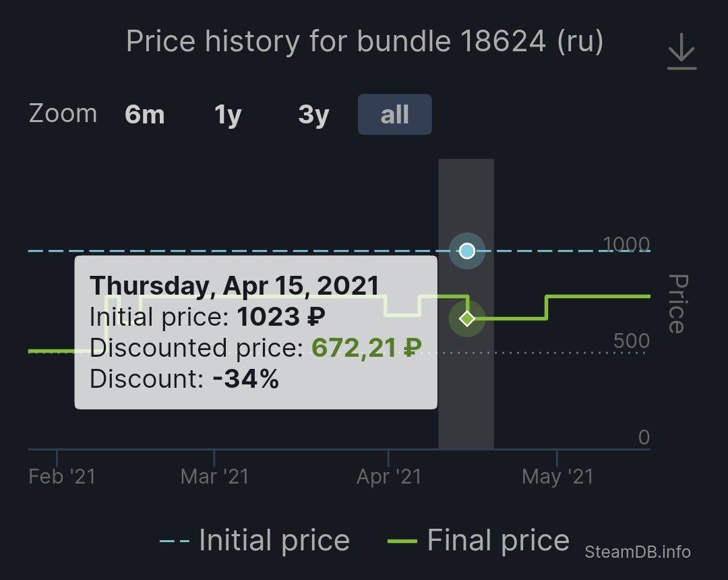Set zoom range to 6m
Viewport: 728px width, 580px height.
(x=145, y=114)
